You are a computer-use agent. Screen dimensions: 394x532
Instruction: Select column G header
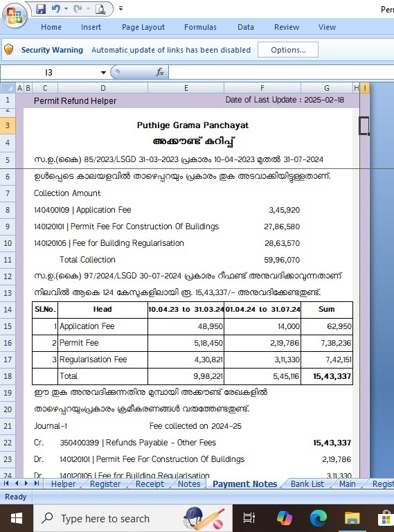[x=327, y=88]
